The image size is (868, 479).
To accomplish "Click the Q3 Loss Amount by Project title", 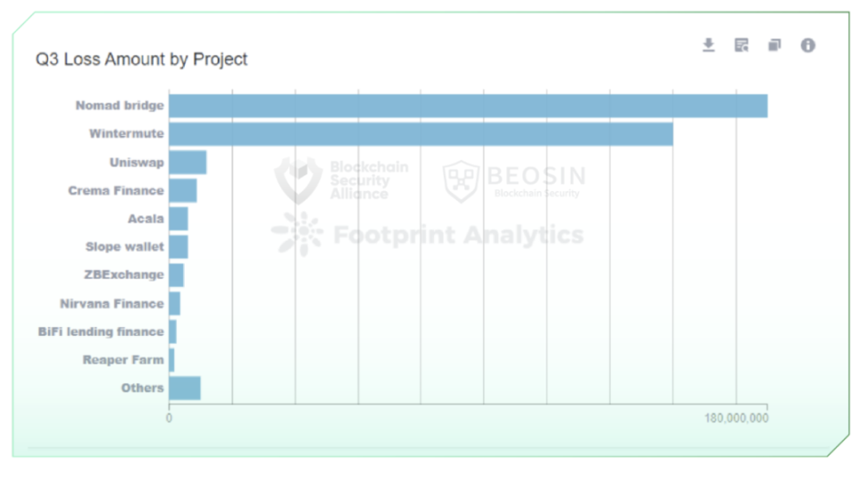I will [x=142, y=59].
